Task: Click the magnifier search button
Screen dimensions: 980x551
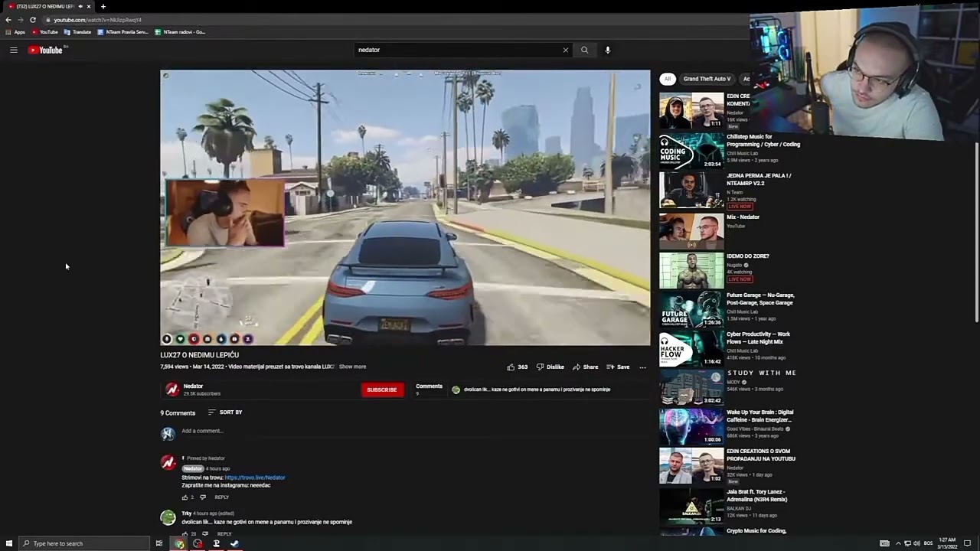Action: pos(584,50)
